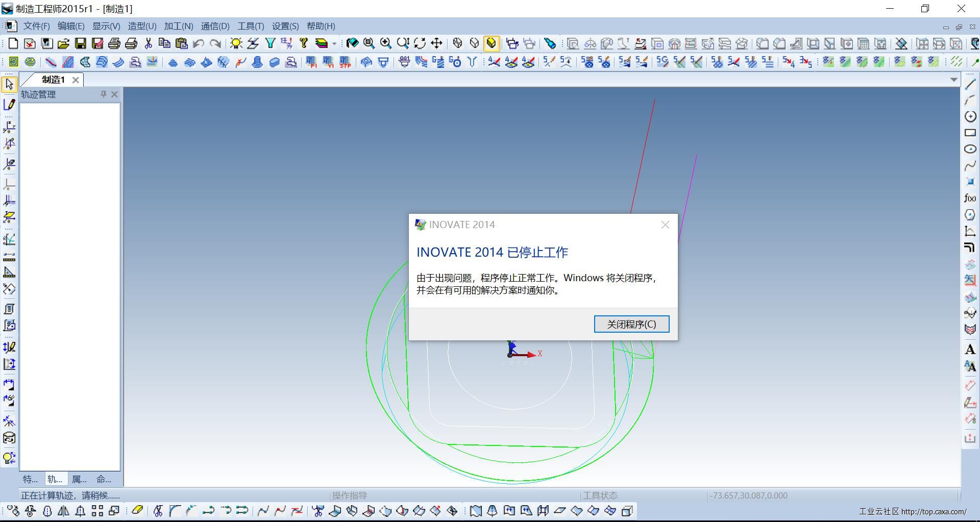Pin the 轨迹管理 panel

[x=104, y=94]
